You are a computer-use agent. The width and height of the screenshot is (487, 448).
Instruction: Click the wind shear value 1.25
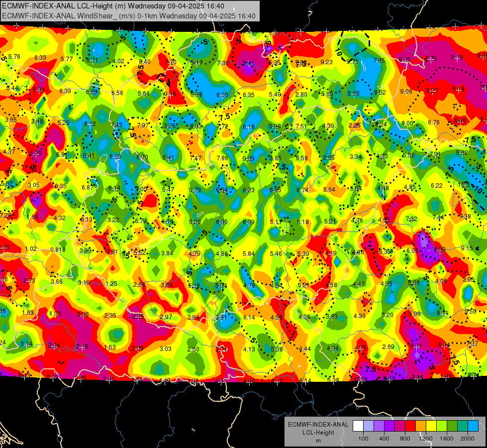click(111, 283)
